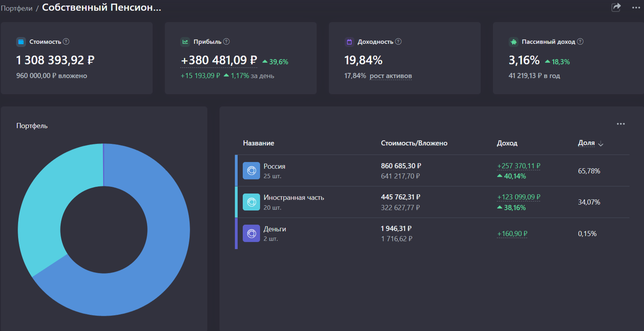Click the total value 1 308 393,92 ₽
This screenshot has width=644, height=331.
(x=56, y=60)
